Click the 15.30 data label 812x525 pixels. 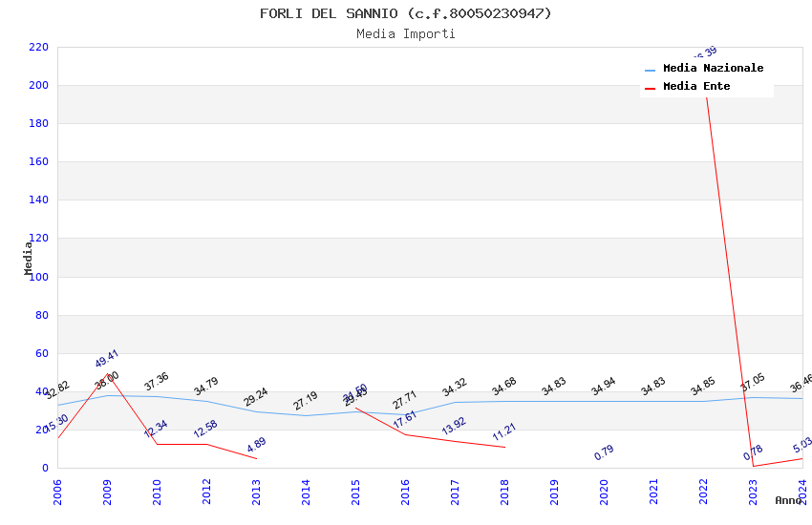[x=57, y=423]
